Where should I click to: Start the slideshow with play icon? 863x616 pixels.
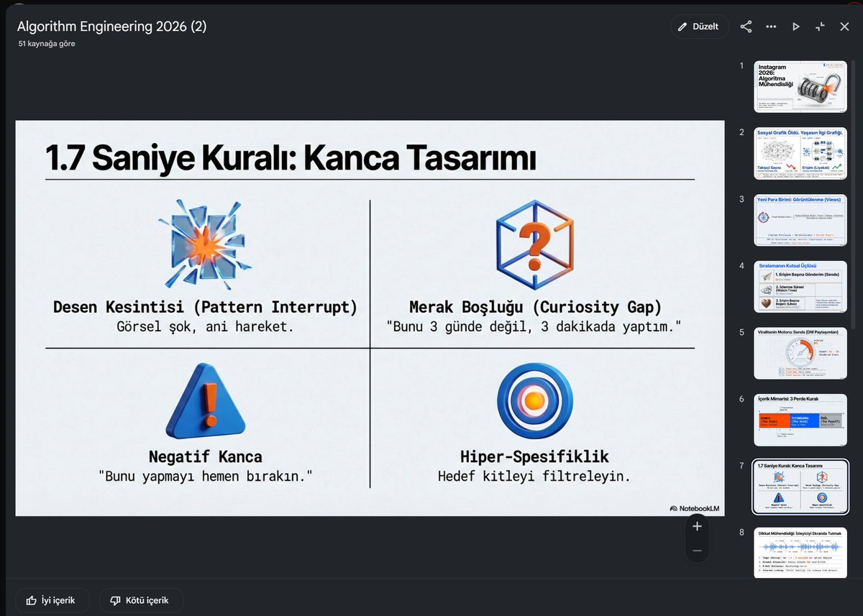(795, 27)
